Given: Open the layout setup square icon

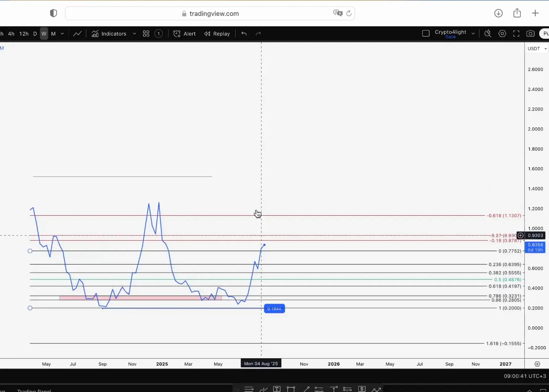Looking at the screenshot, I should [x=426, y=34].
